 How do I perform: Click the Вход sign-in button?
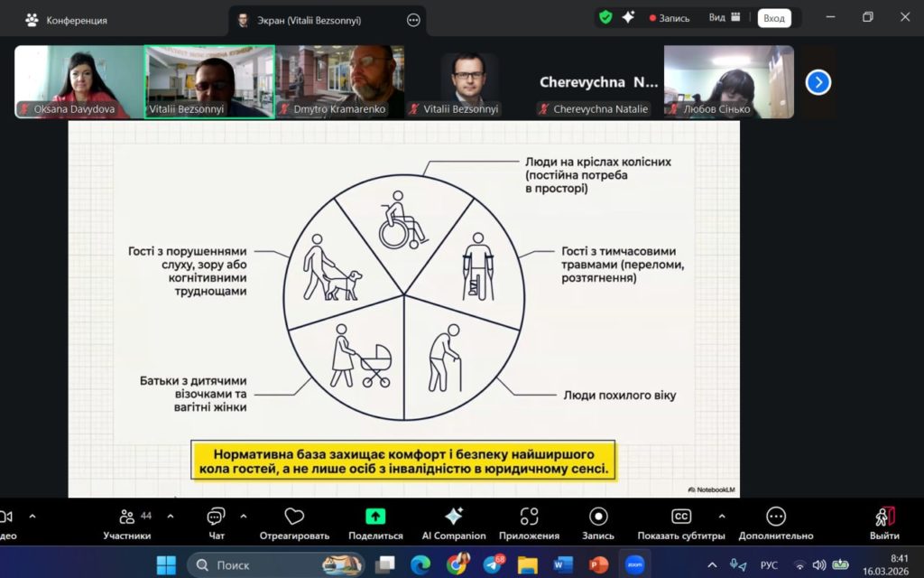click(774, 17)
